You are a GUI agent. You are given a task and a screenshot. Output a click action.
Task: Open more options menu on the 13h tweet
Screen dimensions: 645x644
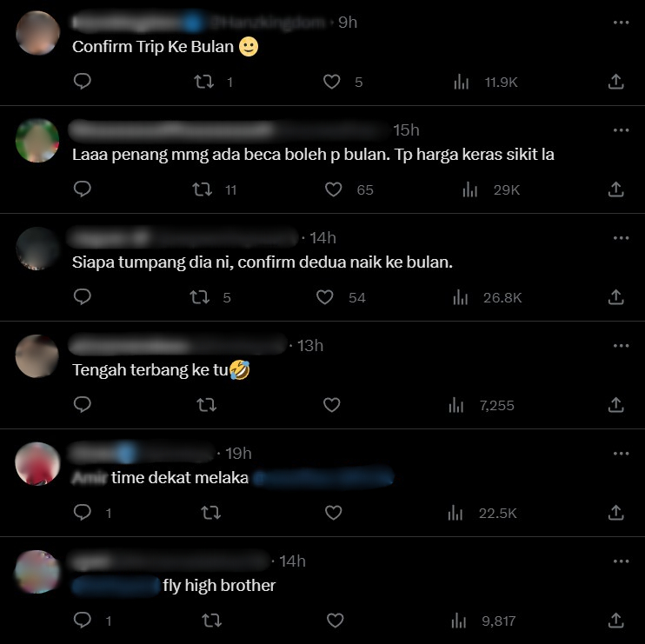(x=621, y=346)
